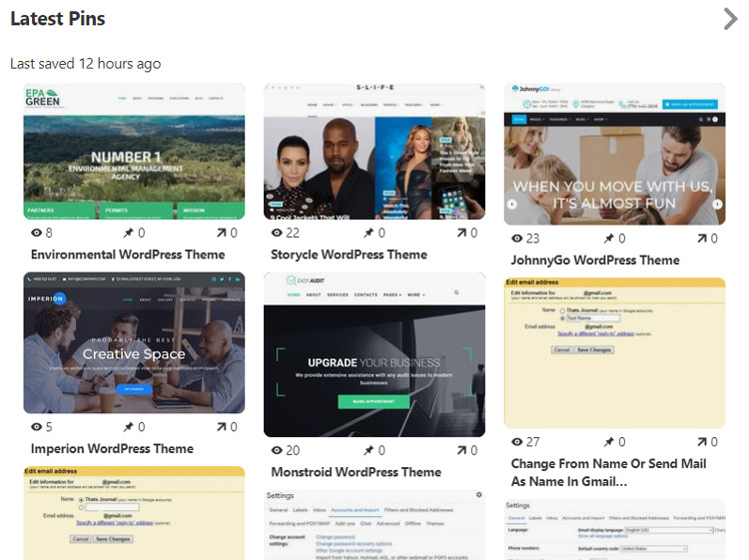The height and width of the screenshot is (560, 749).
Task: Click the pin icon under Environmental theme
Action: [128, 233]
